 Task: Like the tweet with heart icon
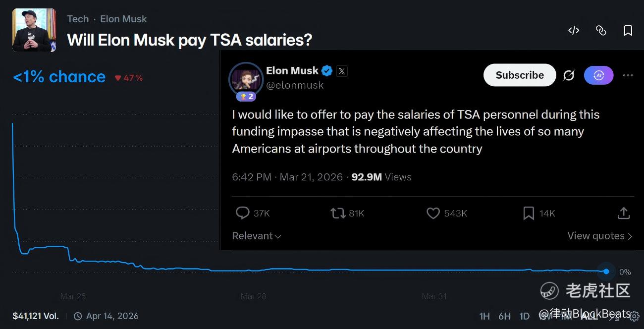(433, 213)
